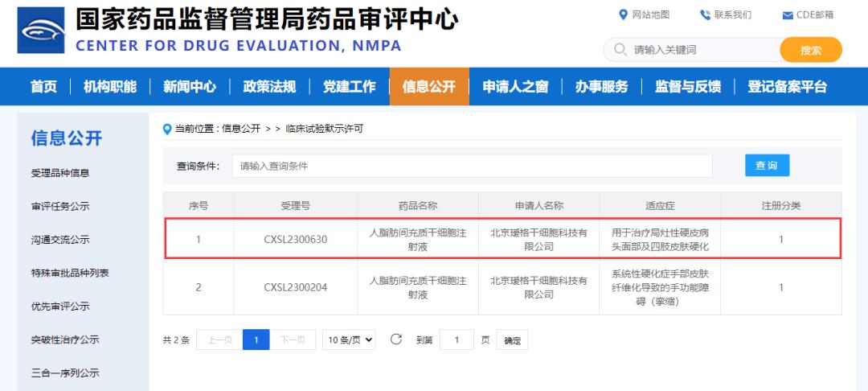This screenshot has width=868, height=391.
Task: Click the indication 系统性硬化症 cell
Action: click(x=660, y=287)
